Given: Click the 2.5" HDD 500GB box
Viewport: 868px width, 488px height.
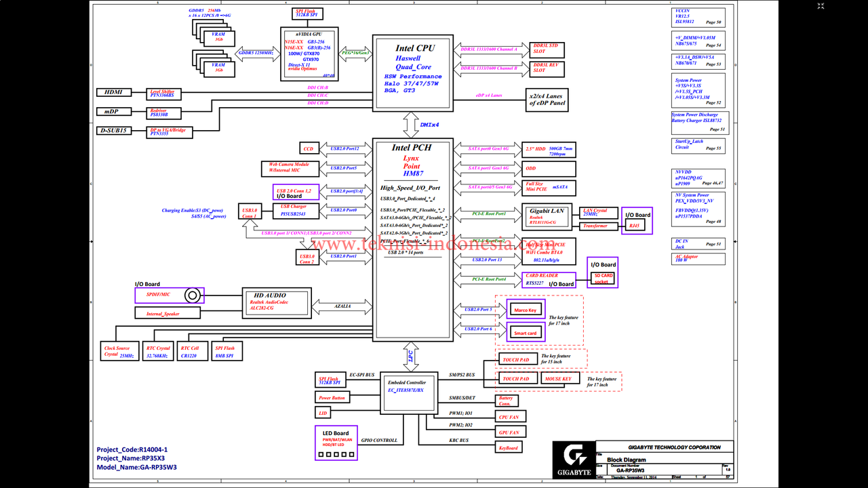Looking at the screenshot, I should (549, 150).
